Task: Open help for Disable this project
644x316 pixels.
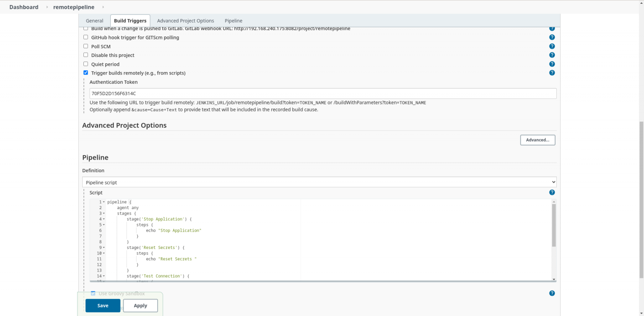Action: [x=552, y=55]
